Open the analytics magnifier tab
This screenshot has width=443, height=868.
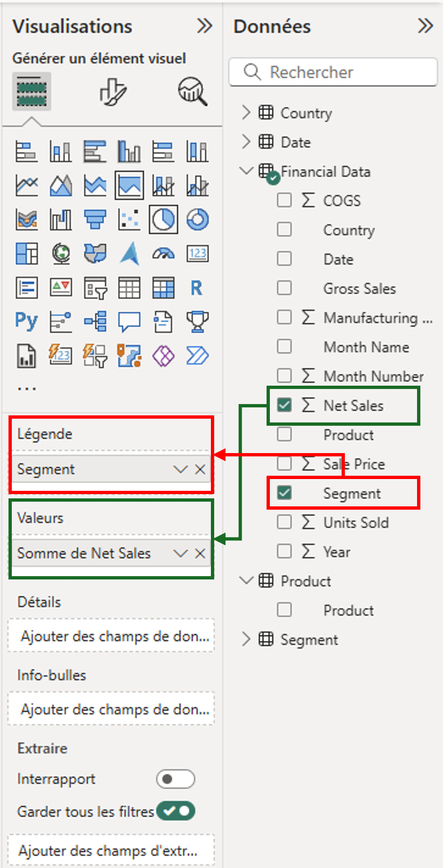pos(192,91)
